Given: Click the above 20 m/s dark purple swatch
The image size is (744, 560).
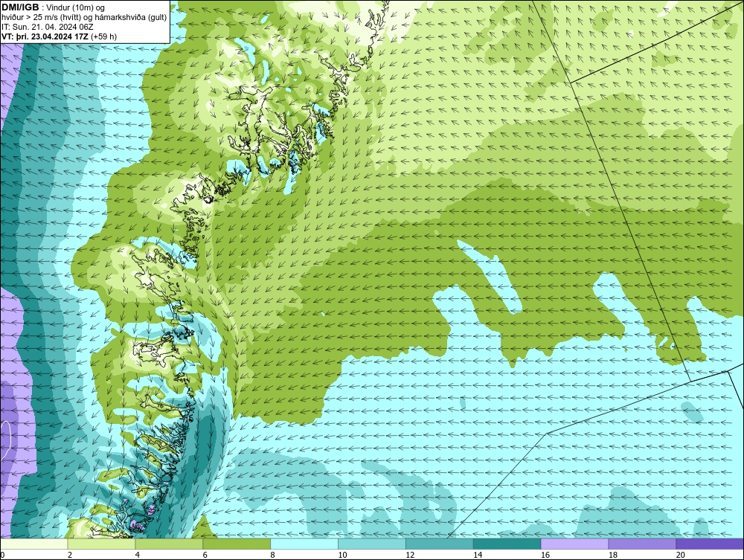Looking at the screenshot, I should coord(710,544).
